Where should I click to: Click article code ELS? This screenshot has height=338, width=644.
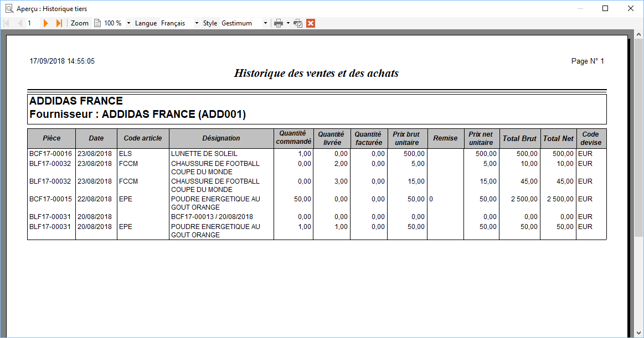125,154
